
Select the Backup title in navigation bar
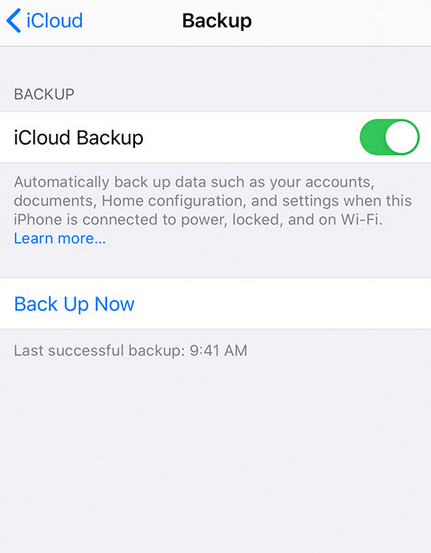click(x=217, y=21)
